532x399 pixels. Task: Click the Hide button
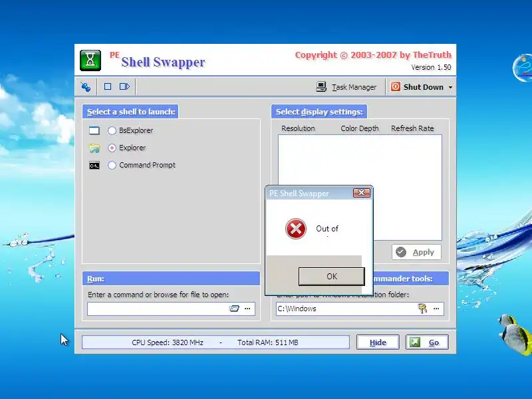[378, 342]
